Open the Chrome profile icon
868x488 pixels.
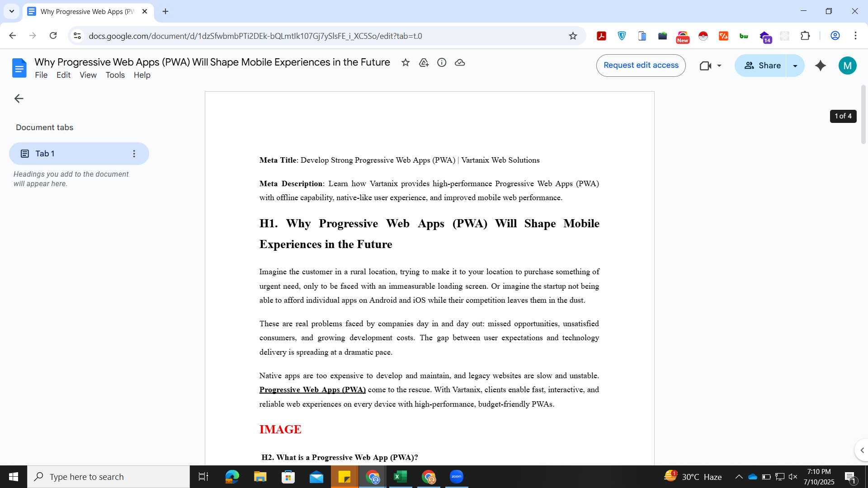pyautogui.click(x=835, y=36)
